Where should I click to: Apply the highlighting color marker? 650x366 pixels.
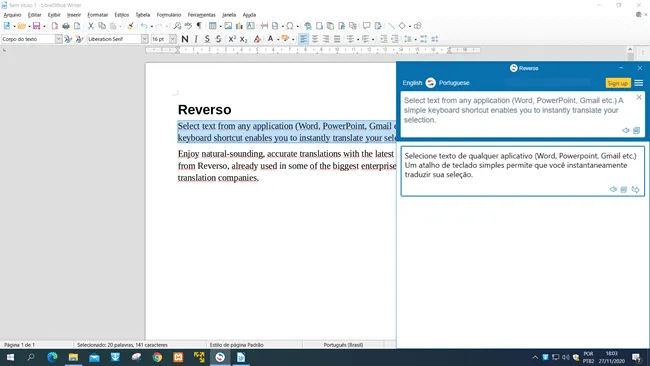pyautogui.click(x=285, y=39)
